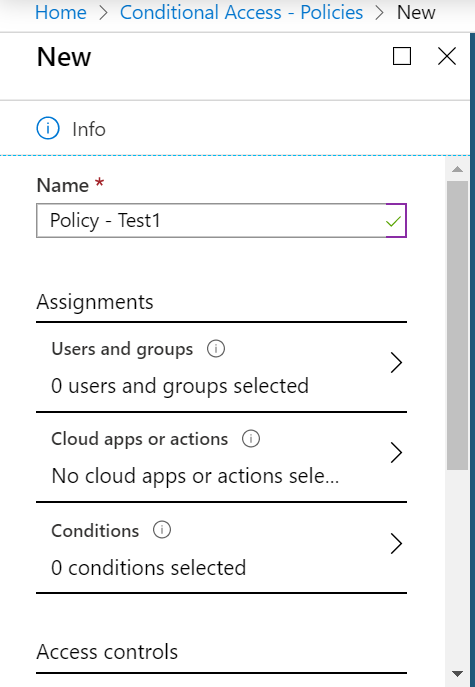Click into the policy Name input field

click(x=221, y=220)
